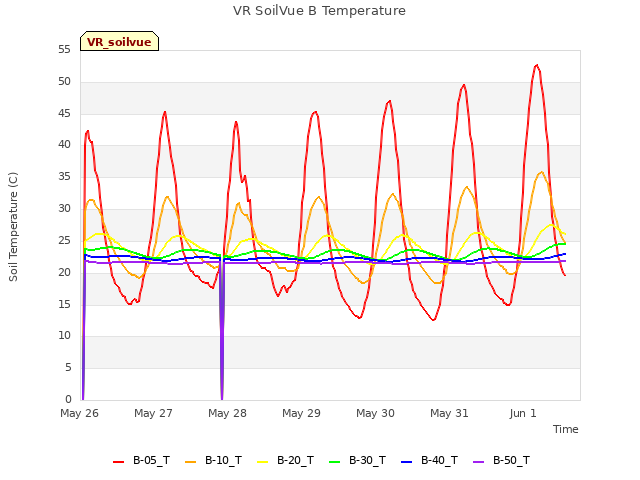
Task: Click the red B-05_T legend swatch
Action: 118,462
